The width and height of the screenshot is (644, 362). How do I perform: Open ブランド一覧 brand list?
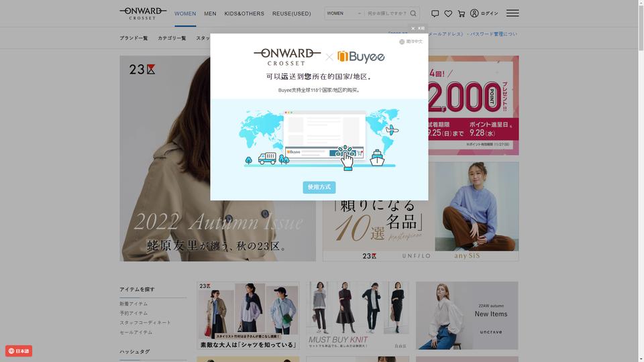134,38
